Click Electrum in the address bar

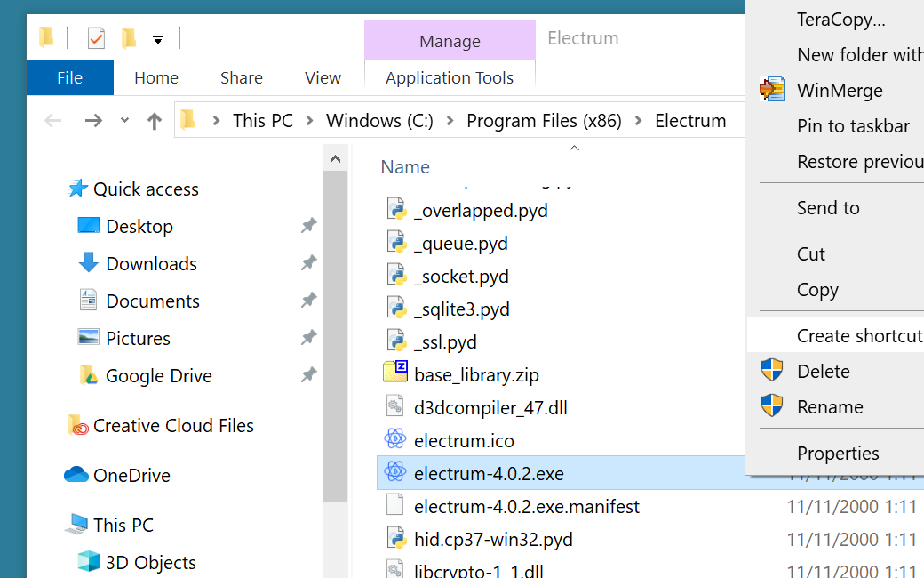690,121
